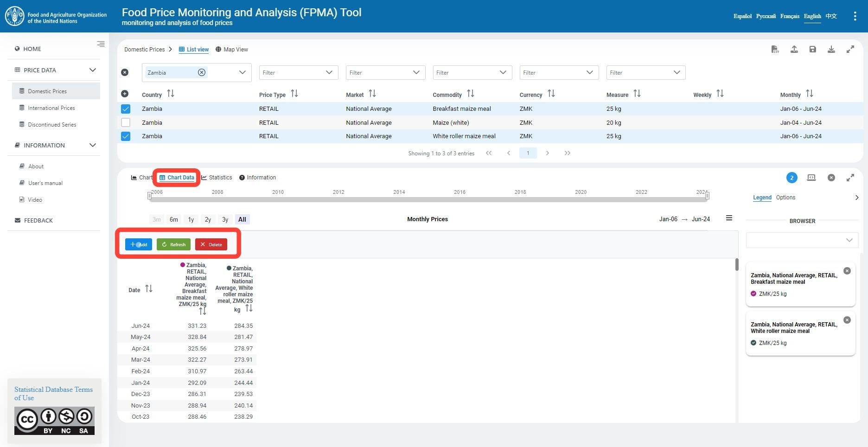Viewport: 868px width, 447px height.
Task: Select the 1y time range option
Action: pos(191,219)
